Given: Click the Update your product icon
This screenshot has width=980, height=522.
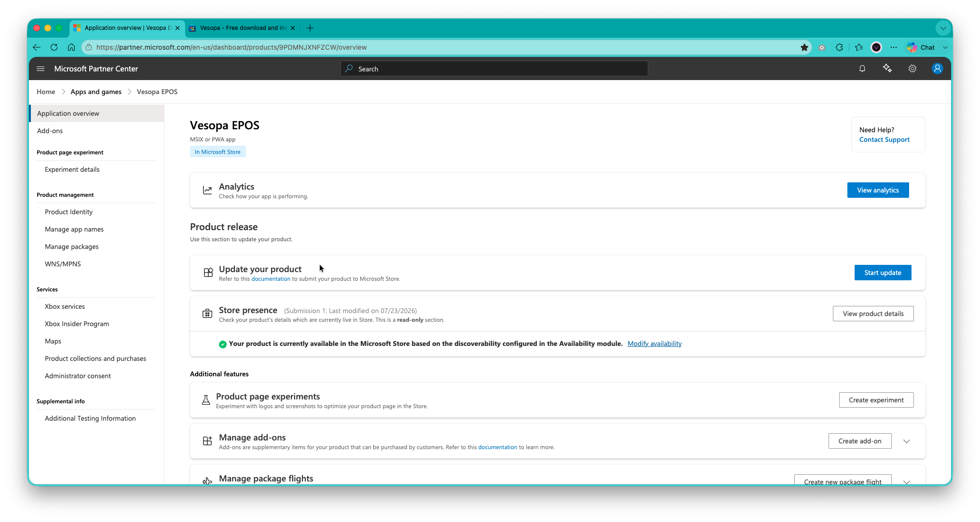Looking at the screenshot, I should tap(208, 273).
